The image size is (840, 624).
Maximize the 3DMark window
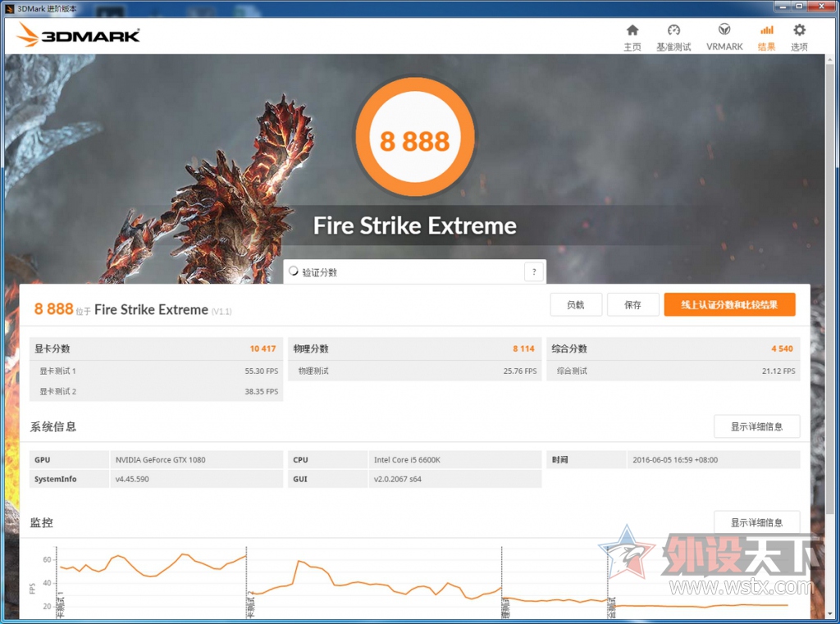pyautogui.click(x=799, y=6)
